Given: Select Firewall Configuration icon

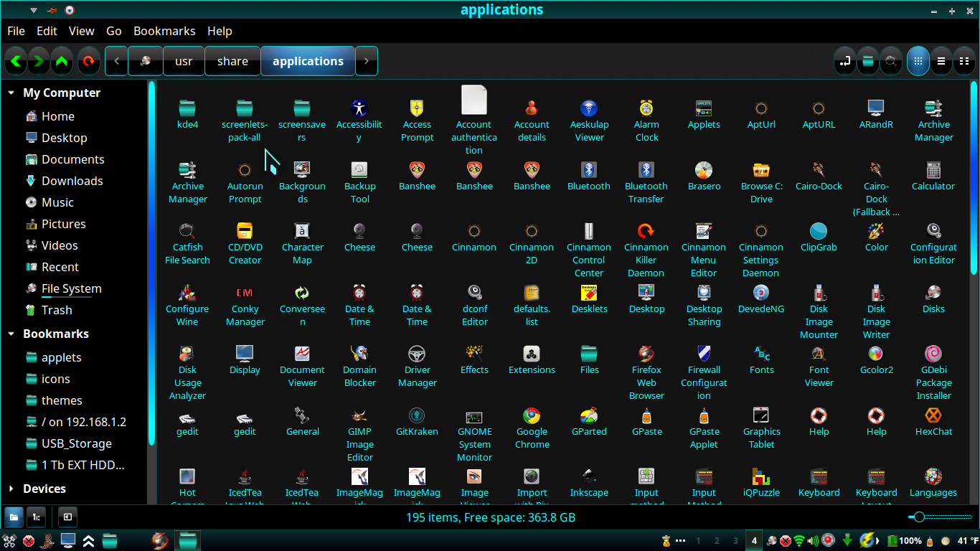Looking at the screenshot, I should point(704,353).
